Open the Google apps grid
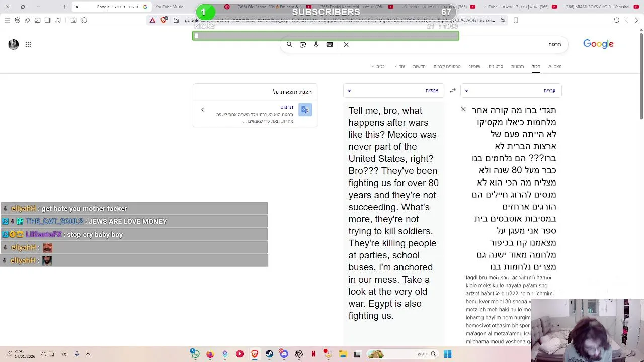Image resolution: width=644 pixels, height=362 pixels. [28, 45]
